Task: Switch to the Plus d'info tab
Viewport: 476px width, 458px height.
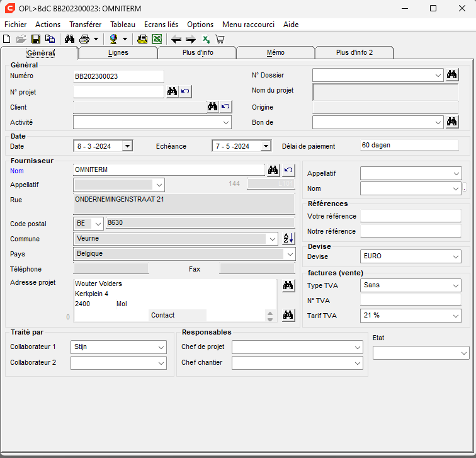Action: [x=198, y=52]
